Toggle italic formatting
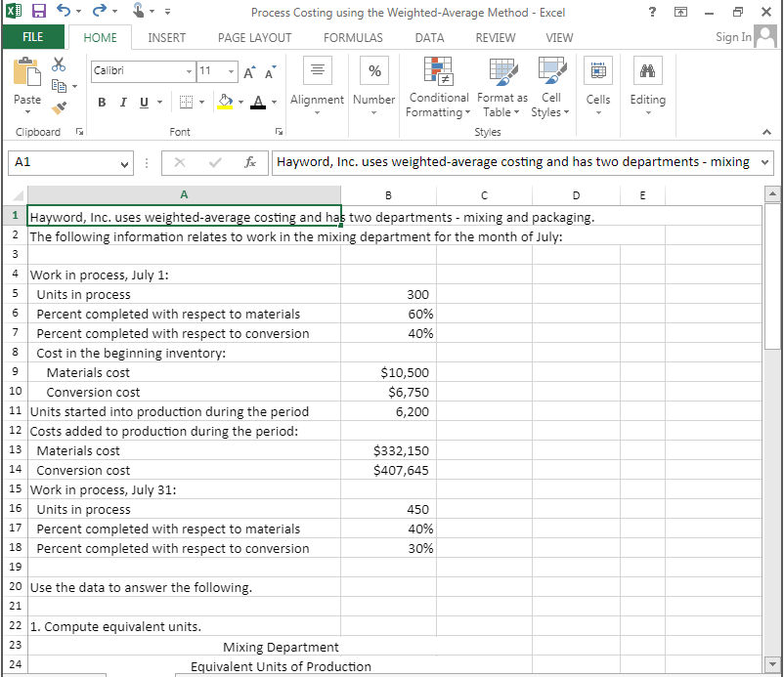Image resolution: width=784 pixels, height=677 pixels. 123,102
